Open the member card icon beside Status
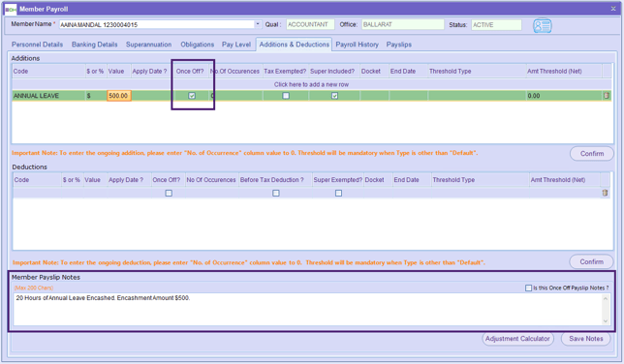 coord(542,26)
